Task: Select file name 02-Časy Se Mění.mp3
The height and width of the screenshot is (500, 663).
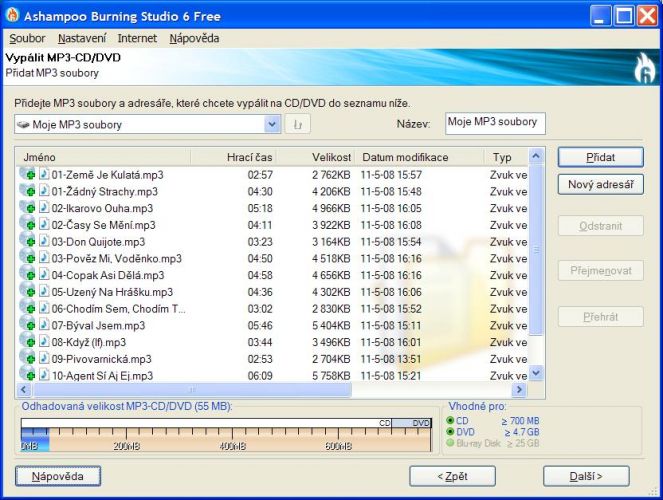Action: point(104,225)
